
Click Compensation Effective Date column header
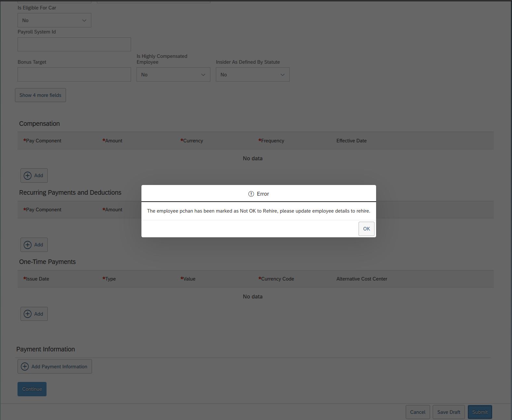(351, 141)
